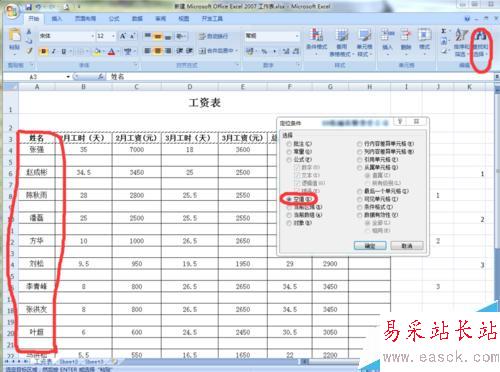The image size is (500, 372).
Task: Select the 批注 radio option
Action: pyautogui.click(x=289, y=144)
